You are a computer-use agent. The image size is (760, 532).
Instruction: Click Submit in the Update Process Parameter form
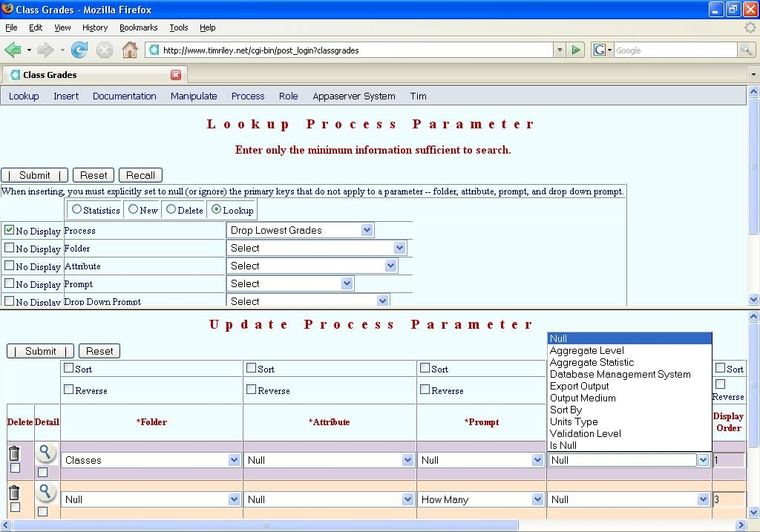[40, 351]
